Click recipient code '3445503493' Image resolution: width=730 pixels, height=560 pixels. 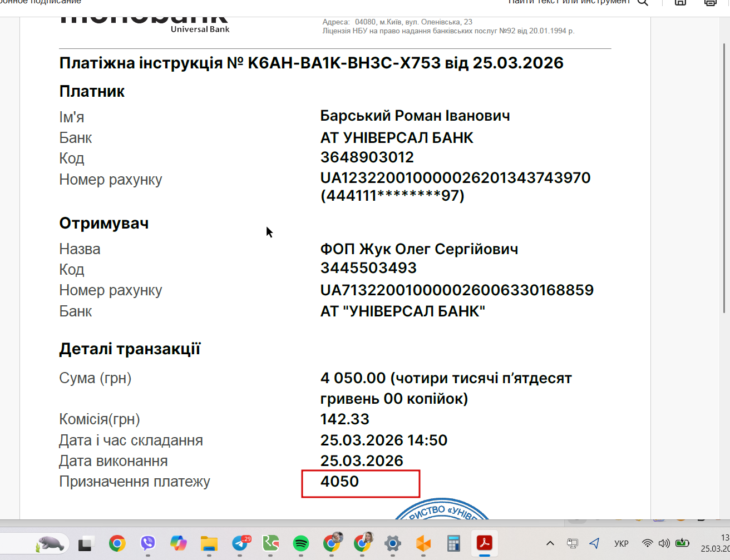368,268
